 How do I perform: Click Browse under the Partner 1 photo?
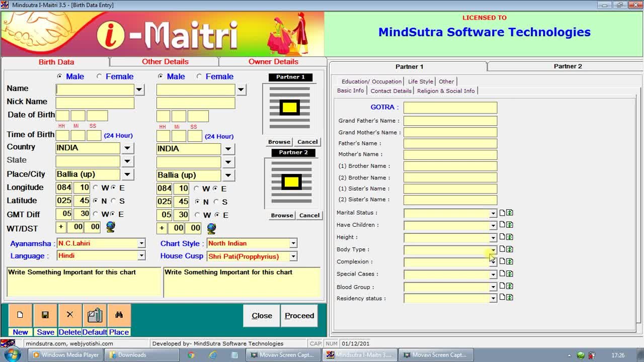279,142
